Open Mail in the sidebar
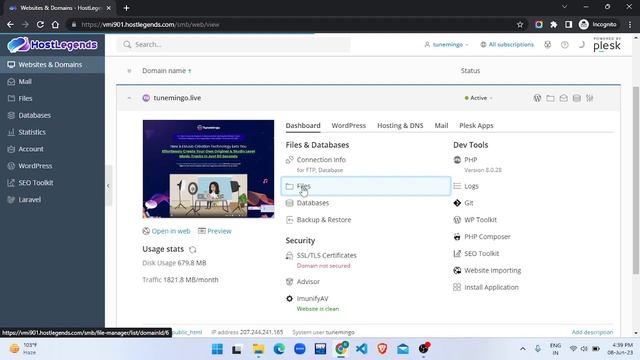The width and height of the screenshot is (640, 360). (x=52, y=82)
